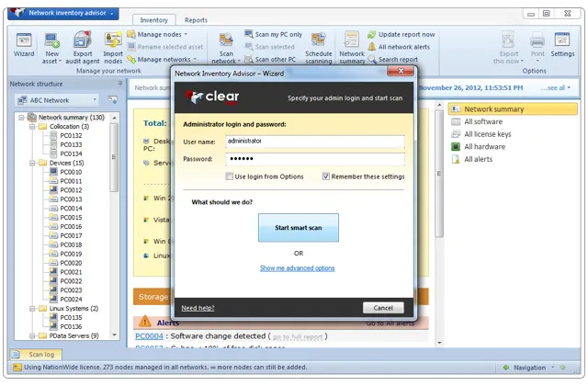Select All alerts in right panel
The width and height of the screenshot is (588, 386).
point(478,159)
